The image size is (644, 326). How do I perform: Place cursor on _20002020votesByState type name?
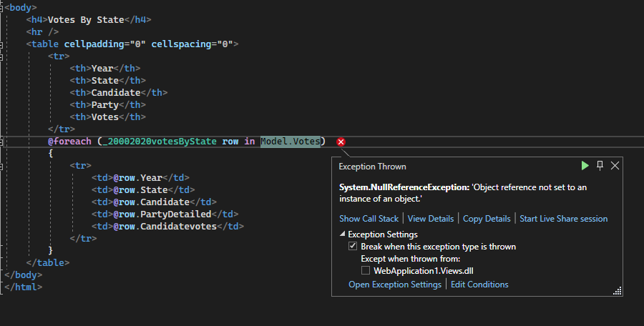[160, 142]
